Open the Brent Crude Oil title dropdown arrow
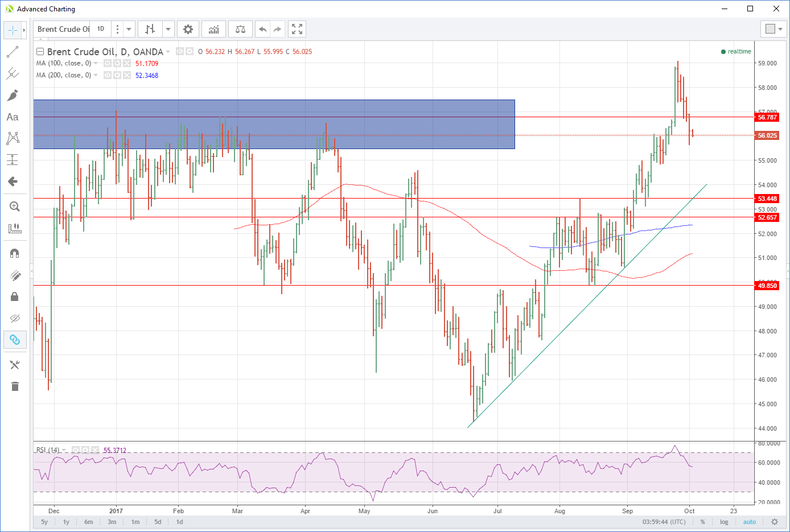Screen dimensions: 790x532 point(168,52)
